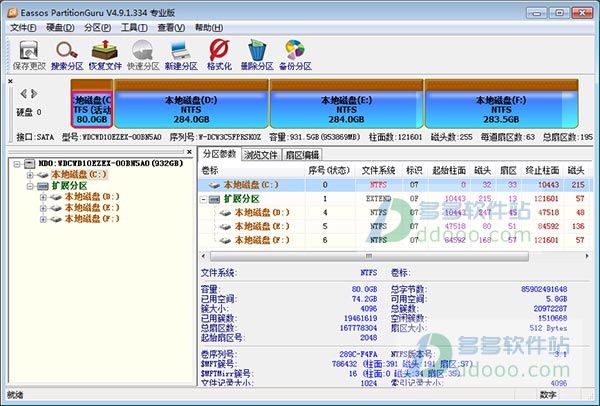Open the 查看(V) menu
This screenshot has height=406, width=600.
[171, 28]
